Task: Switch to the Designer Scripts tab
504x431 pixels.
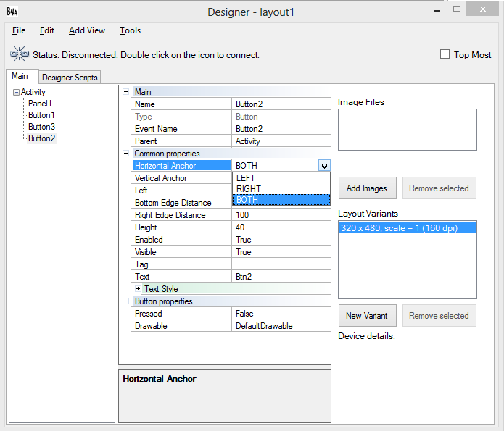Action: pos(69,78)
